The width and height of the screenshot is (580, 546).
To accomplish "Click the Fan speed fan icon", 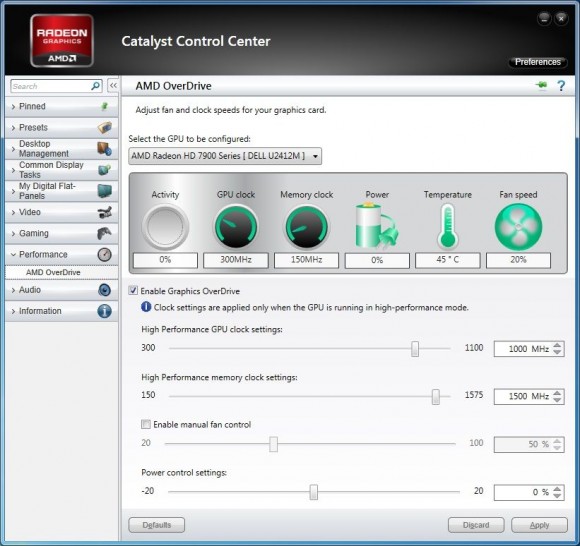I will click(518, 227).
